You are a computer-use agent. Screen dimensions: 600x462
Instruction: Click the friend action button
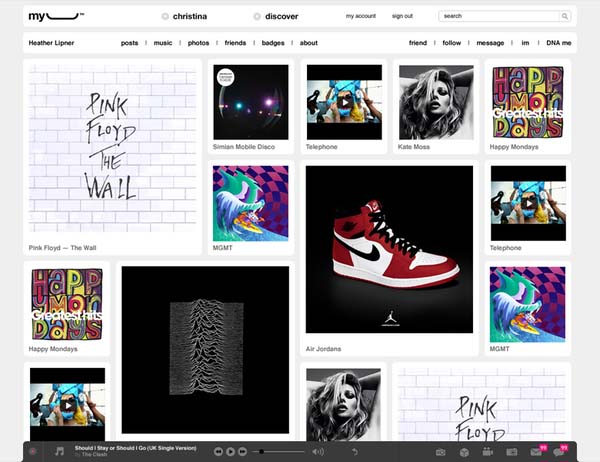click(418, 43)
